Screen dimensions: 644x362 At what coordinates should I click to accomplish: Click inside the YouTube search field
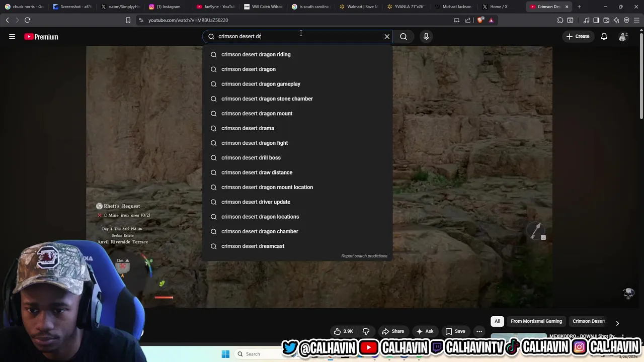(x=297, y=36)
